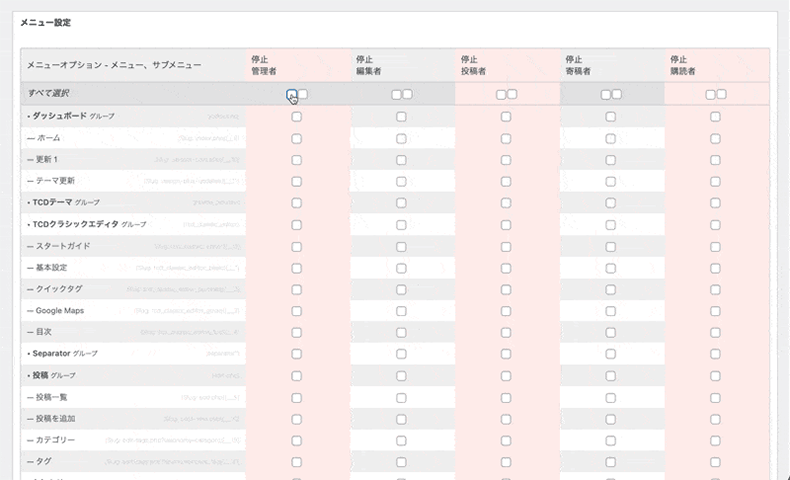Check スタートガイド box in the 編集者 column
Screen dimensions: 790x480
tap(401, 246)
